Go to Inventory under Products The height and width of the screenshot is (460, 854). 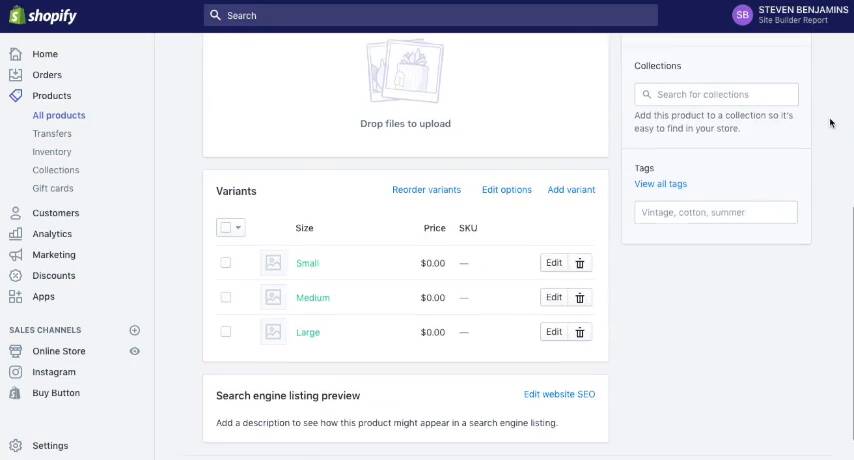pos(51,152)
